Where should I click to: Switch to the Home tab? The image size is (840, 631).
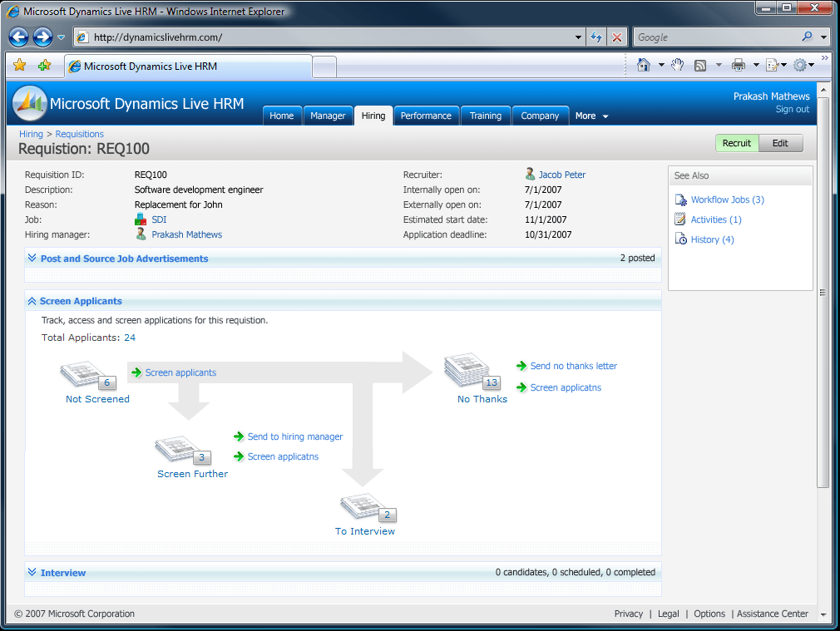[281, 116]
